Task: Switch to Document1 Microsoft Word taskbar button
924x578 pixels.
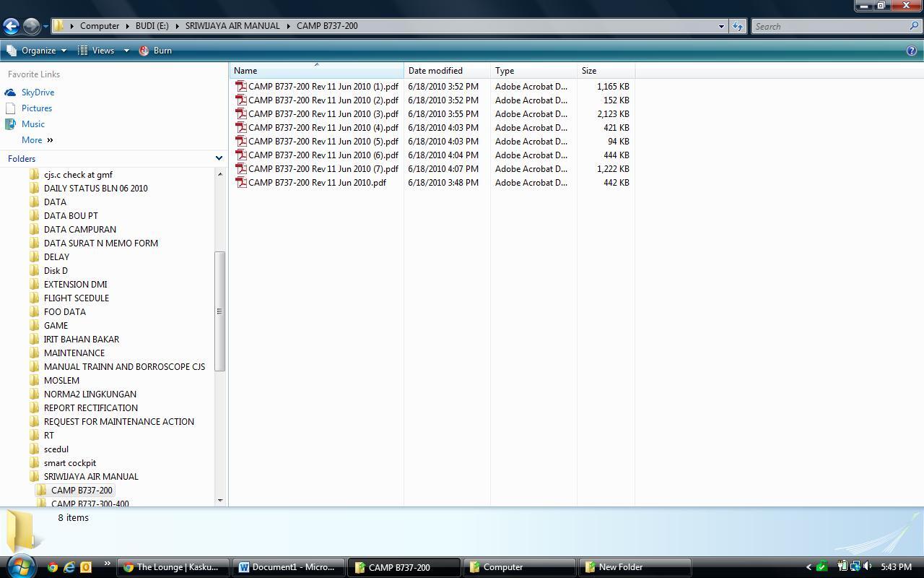Action: tap(288, 567)
